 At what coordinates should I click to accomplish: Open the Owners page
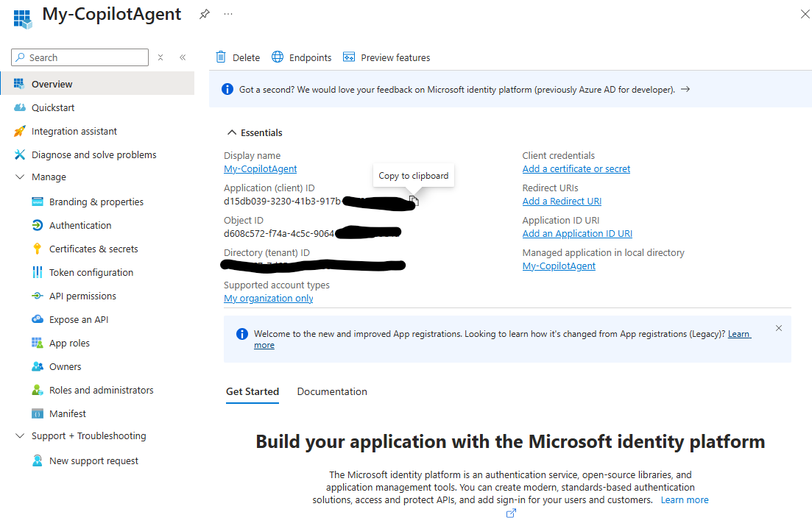[66, 367]
